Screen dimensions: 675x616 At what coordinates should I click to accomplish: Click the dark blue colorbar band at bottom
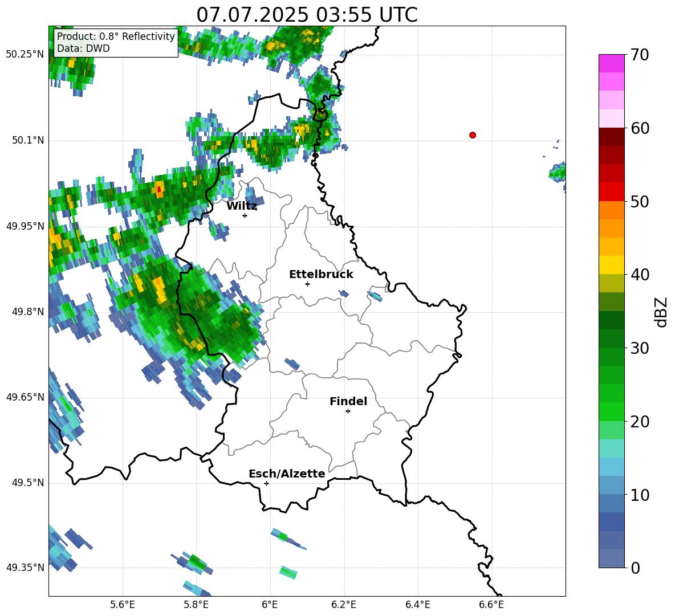point(611,558)
